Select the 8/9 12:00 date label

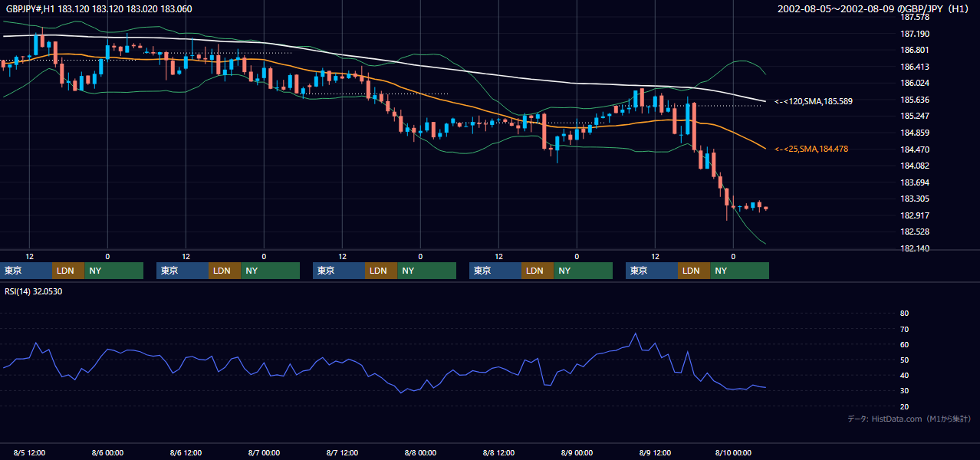click(655, 452)
